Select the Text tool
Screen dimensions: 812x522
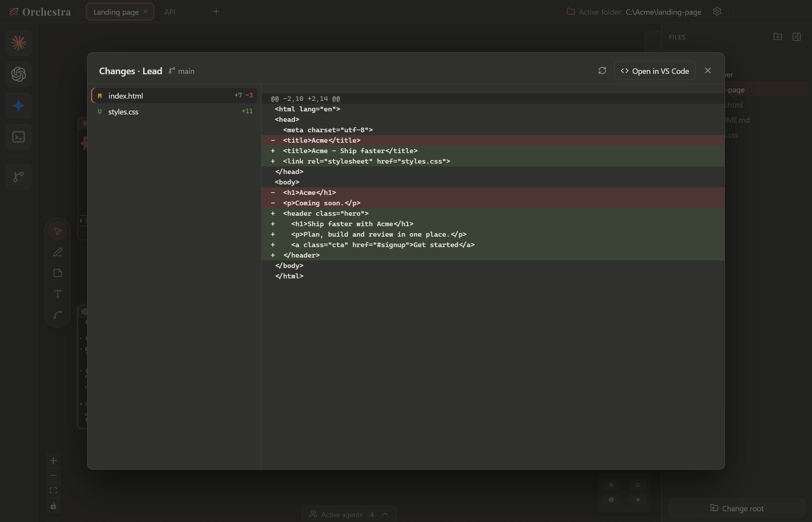coord(58,294)
